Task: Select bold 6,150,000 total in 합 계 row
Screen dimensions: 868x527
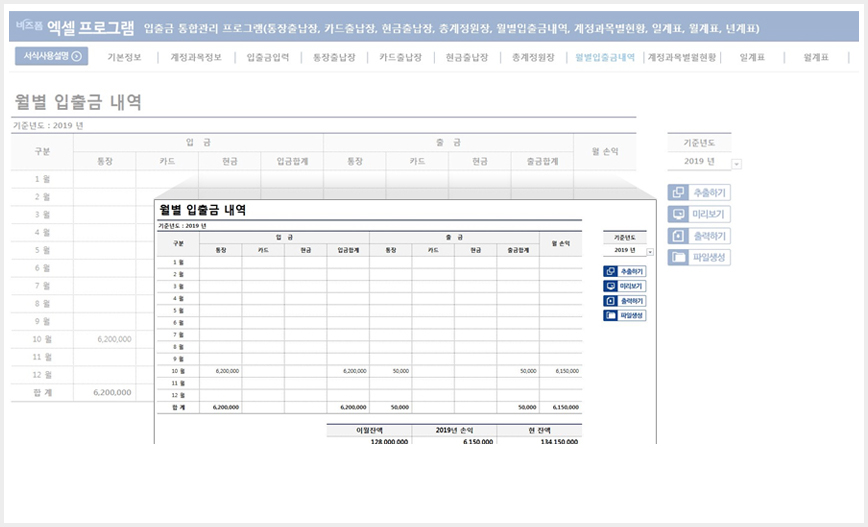Action: (x=566, y=407)
